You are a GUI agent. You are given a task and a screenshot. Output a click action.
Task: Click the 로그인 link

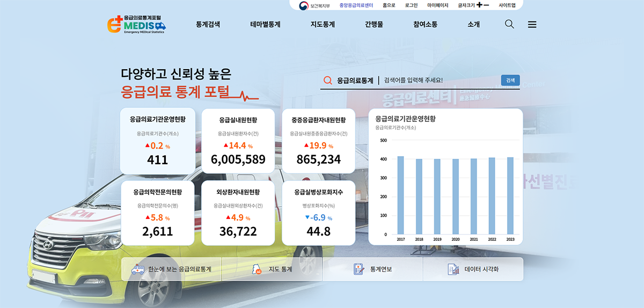pos(412,5)
